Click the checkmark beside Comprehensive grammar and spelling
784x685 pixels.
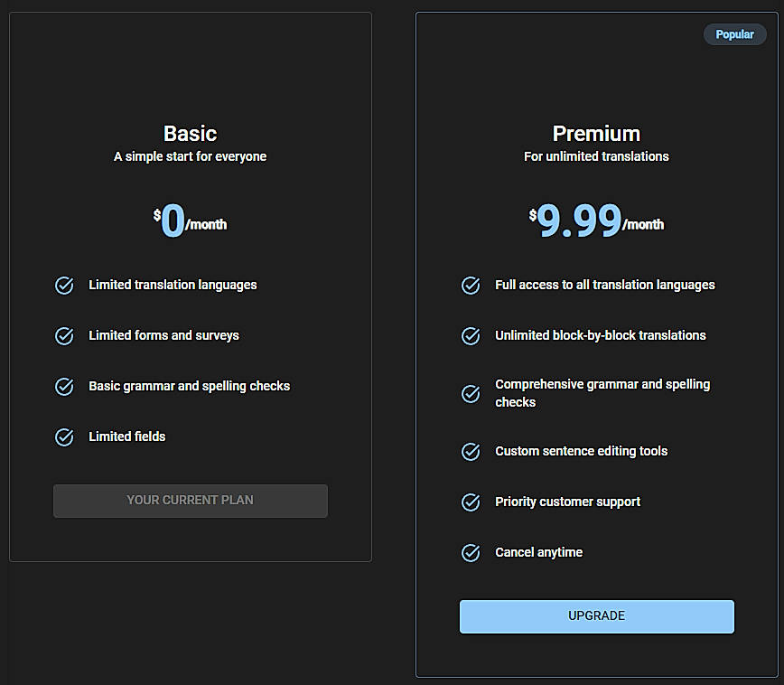click(471, 394)
